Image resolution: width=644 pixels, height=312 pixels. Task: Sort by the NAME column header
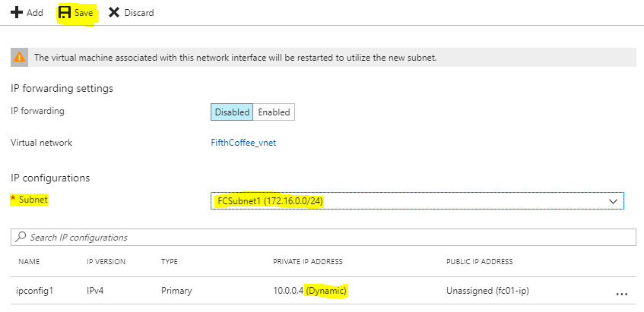click(x=29, y=262)
